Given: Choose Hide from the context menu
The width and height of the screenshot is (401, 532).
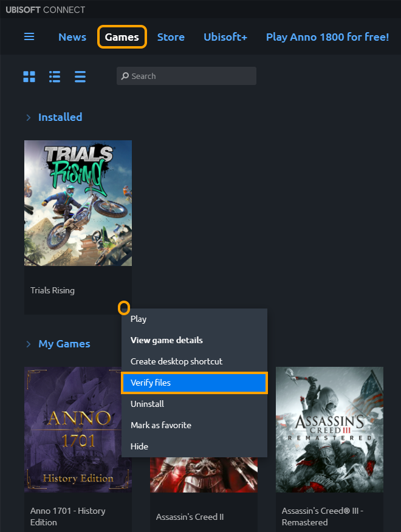Looking at the screenshot, I should point(194,446).
